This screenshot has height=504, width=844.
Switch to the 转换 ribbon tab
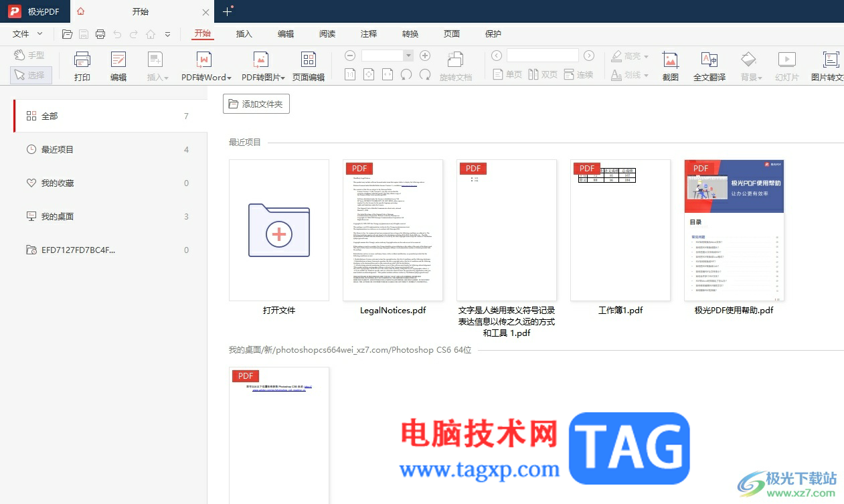coord(410,34)
